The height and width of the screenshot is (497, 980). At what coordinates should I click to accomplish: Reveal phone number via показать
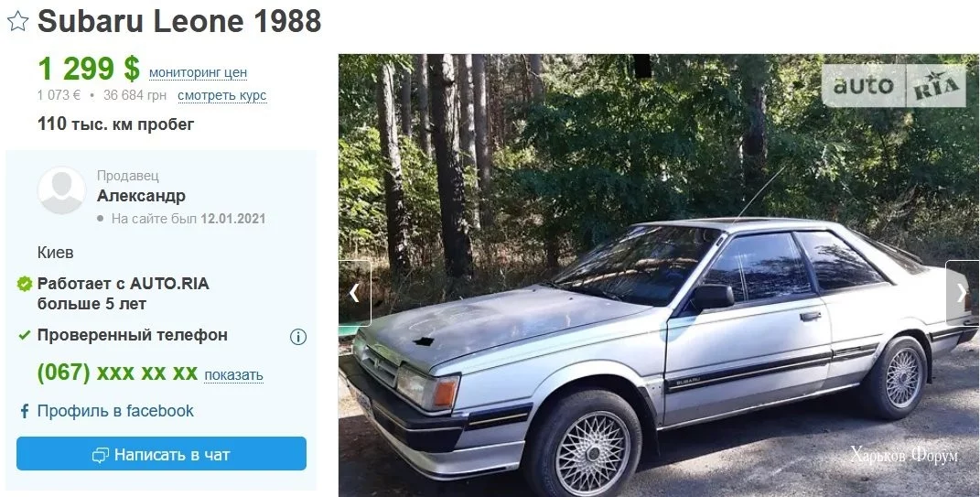[x=233, y=375]
